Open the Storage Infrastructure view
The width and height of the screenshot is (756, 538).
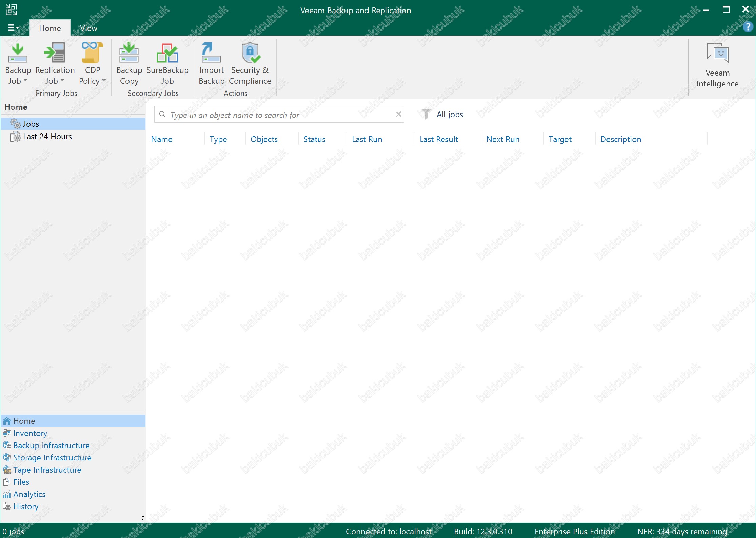pos(52,458)
